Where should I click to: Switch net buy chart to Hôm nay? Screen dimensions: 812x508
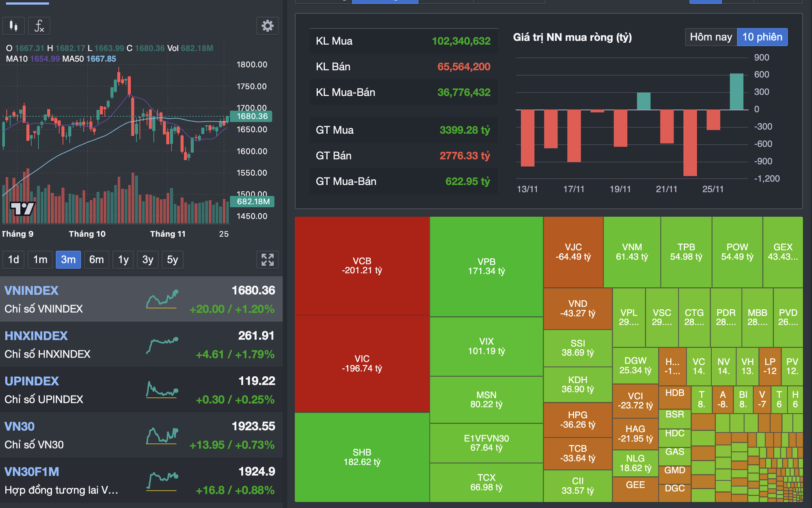(x=711, y=37)
